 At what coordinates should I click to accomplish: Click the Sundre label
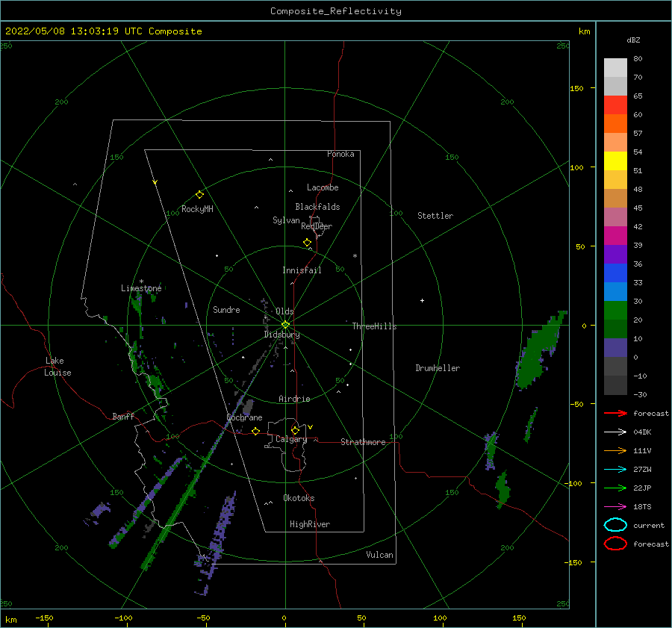[226, 309]
